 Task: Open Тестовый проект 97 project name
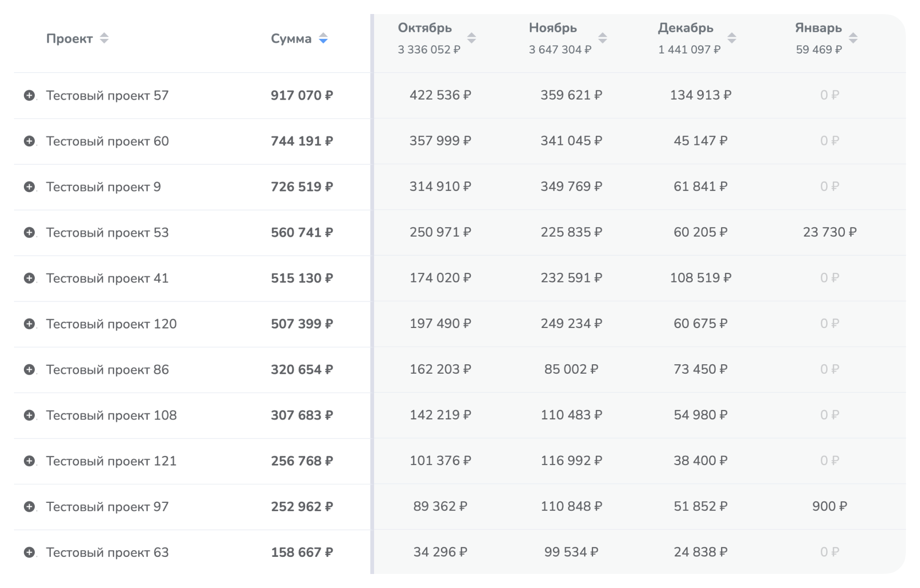(107, 507)
